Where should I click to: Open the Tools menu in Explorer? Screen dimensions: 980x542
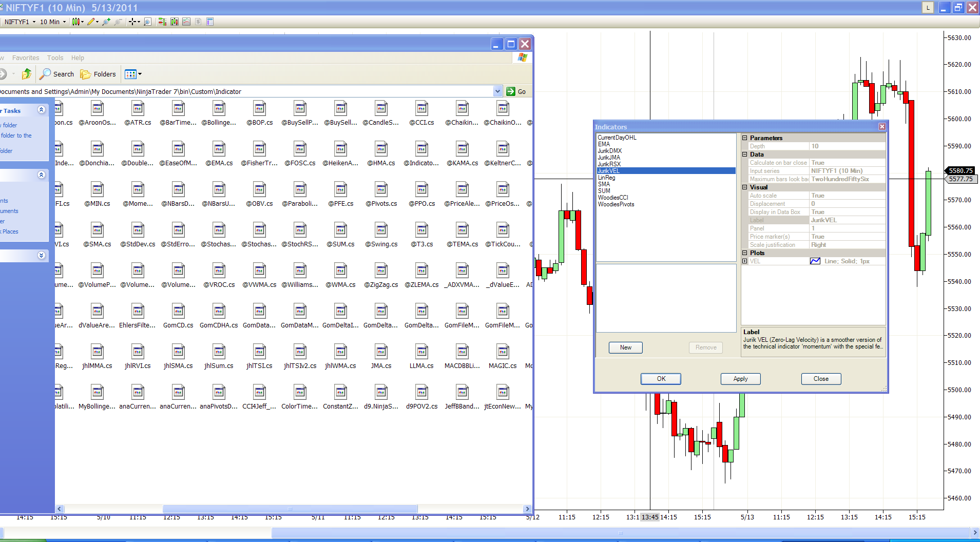click(x=55, y=58)
